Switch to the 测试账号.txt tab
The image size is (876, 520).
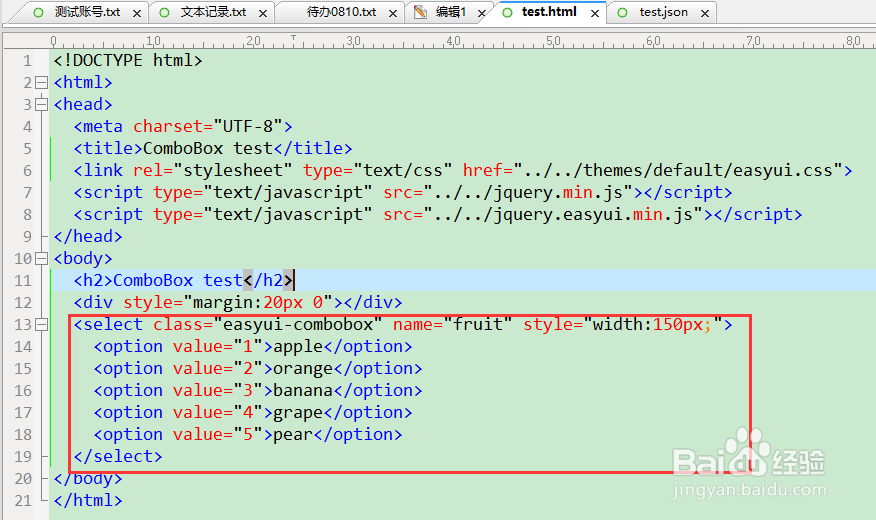tap(87, 12)
